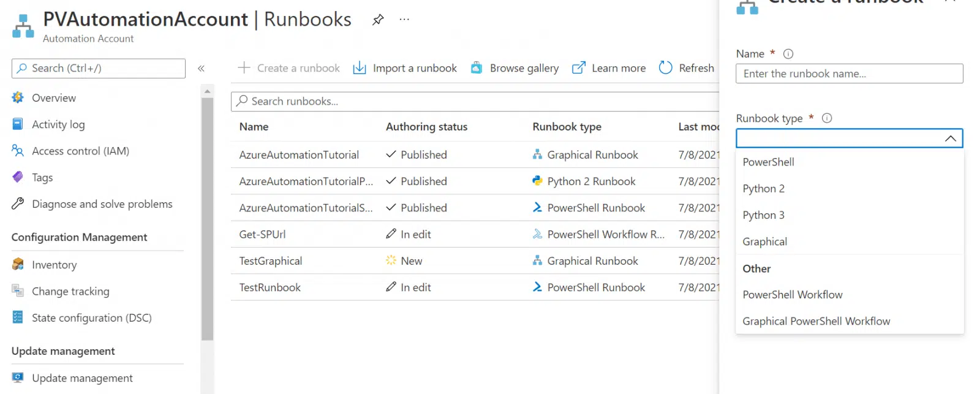Click Learn more link
The height and width of the screenshot is (394, 980).
click(x=609, y=67)
